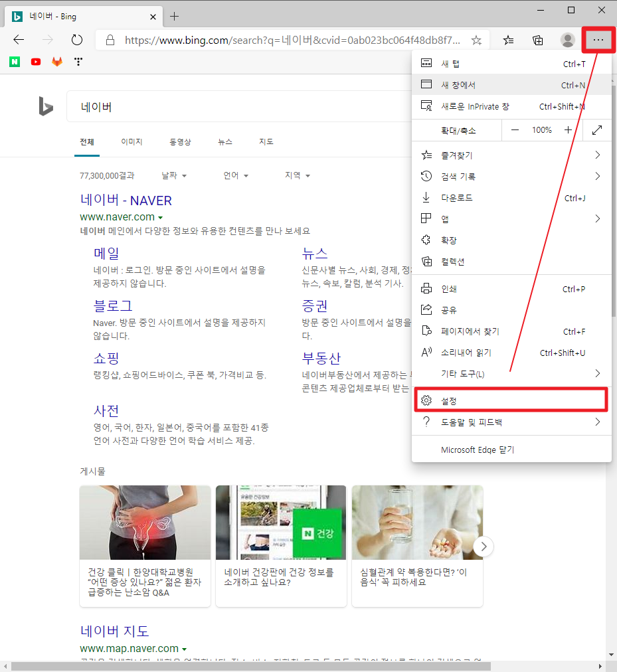Open 블로그 sublink
Screen dimensions: 617x672
113,306
